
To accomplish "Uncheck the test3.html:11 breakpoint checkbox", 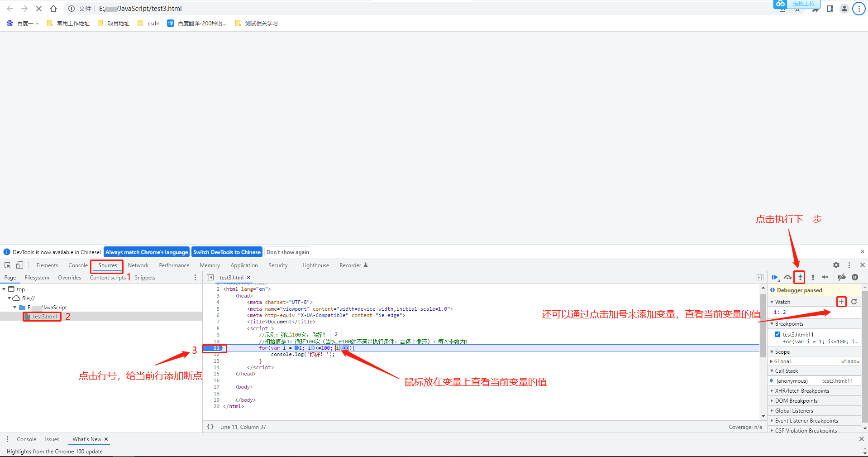I will pyautogui.click(x=777, y=335).
